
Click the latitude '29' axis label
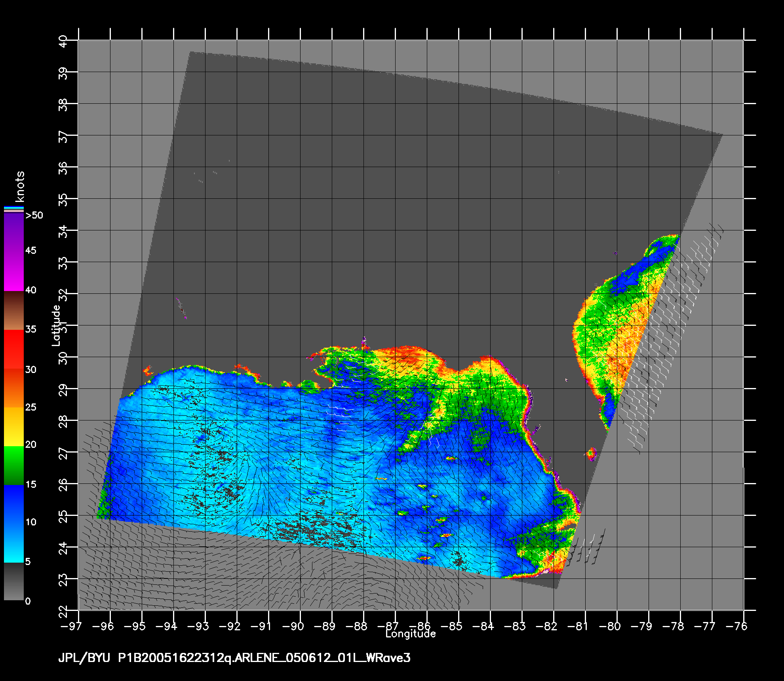(x=63, y=390)
